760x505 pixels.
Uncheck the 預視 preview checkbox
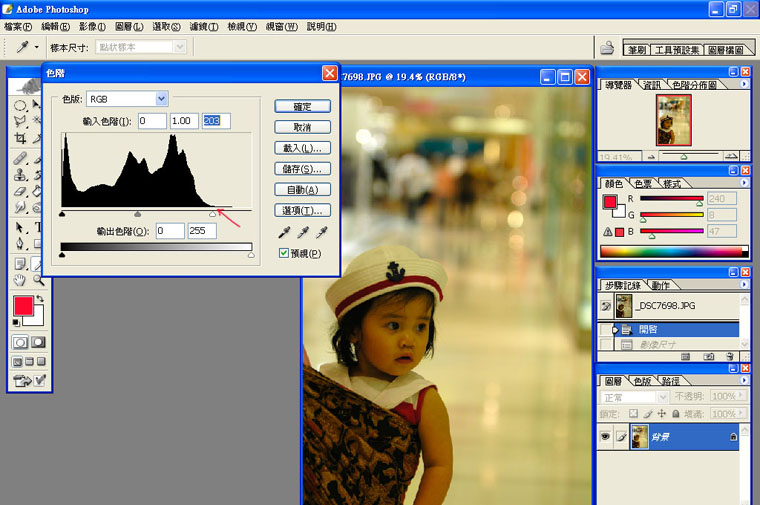[x=284, y=253]
